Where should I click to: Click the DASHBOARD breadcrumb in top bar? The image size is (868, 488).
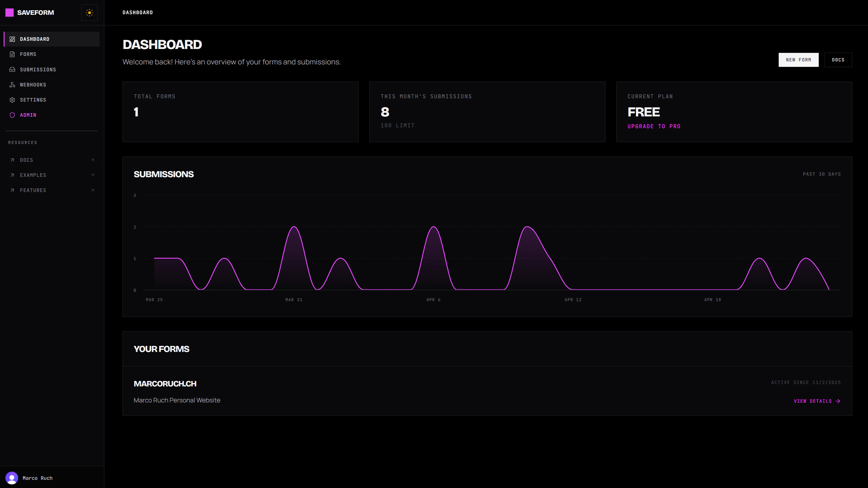coord(137,12)
